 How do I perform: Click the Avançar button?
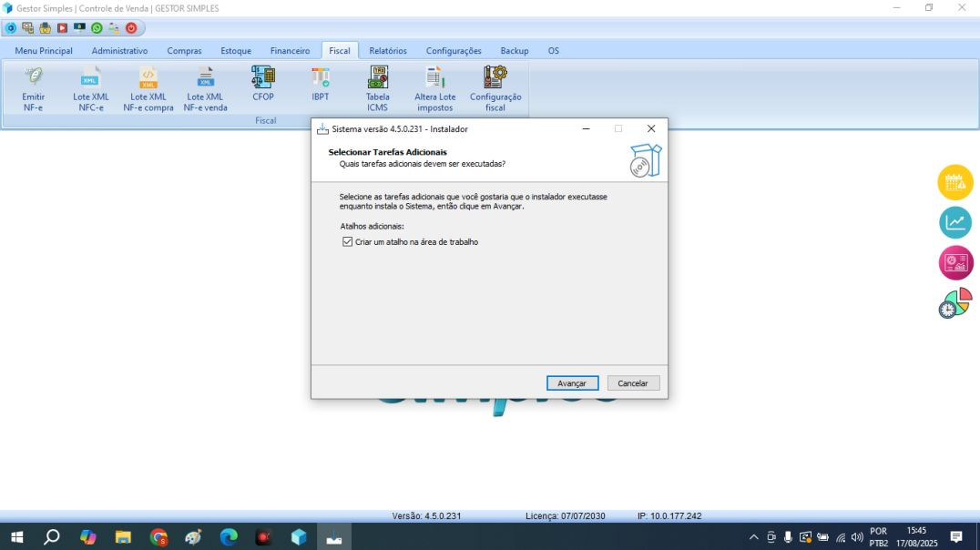pos(572,383)
